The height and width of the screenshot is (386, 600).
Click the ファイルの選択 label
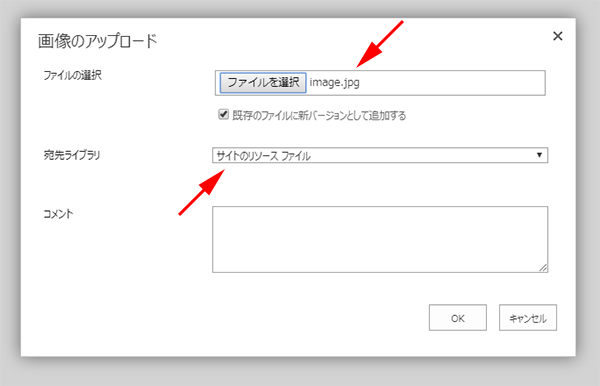click(72, 75)
